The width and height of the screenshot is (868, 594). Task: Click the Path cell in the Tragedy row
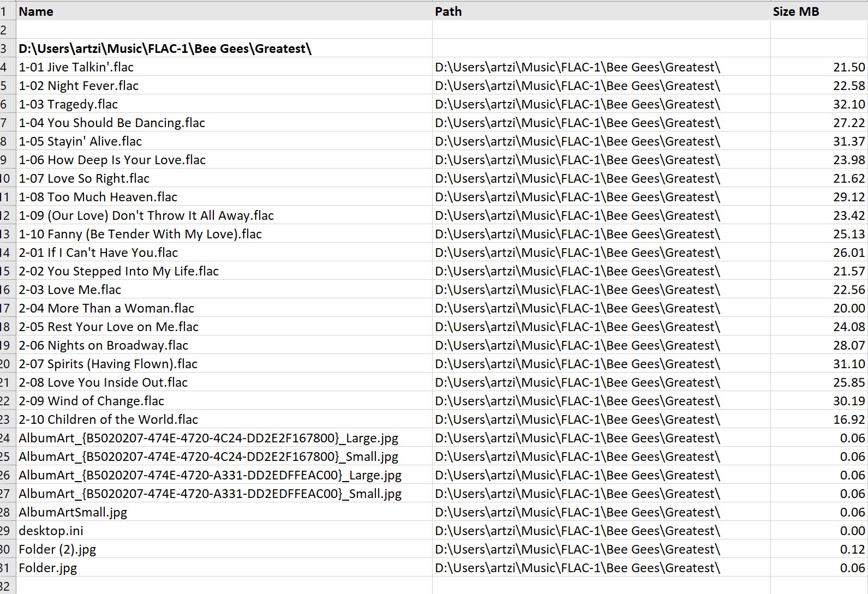tap(601, 104)
